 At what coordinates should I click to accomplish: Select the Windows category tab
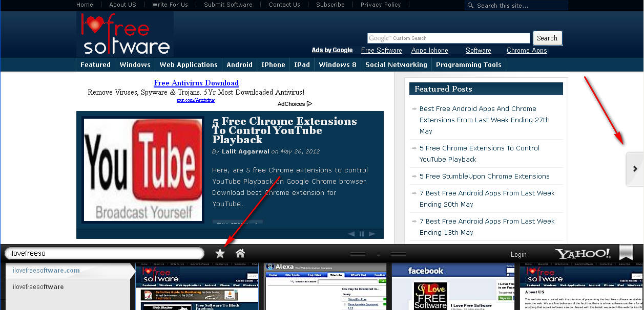[135, 64]
